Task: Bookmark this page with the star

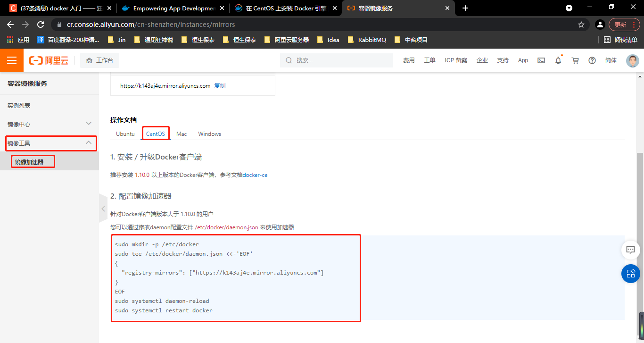Action: [581, 25]
